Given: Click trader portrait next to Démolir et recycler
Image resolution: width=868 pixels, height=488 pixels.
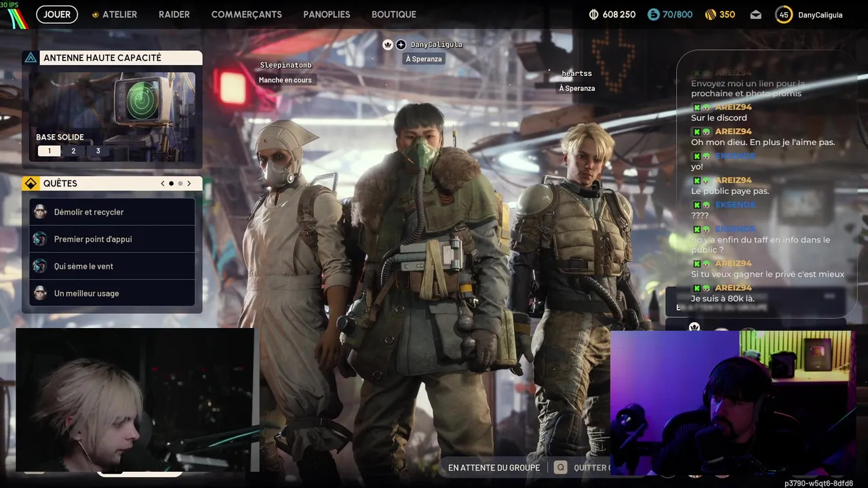Looking at the screenshot, I should [x=40, y=212].
